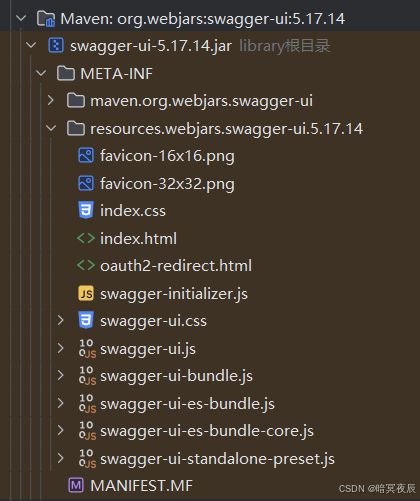Click the jar archive icon beside swagger-ui-5.17.14.jar
The height and width of the screenshot is (501, 420).
tap(56, 45)
